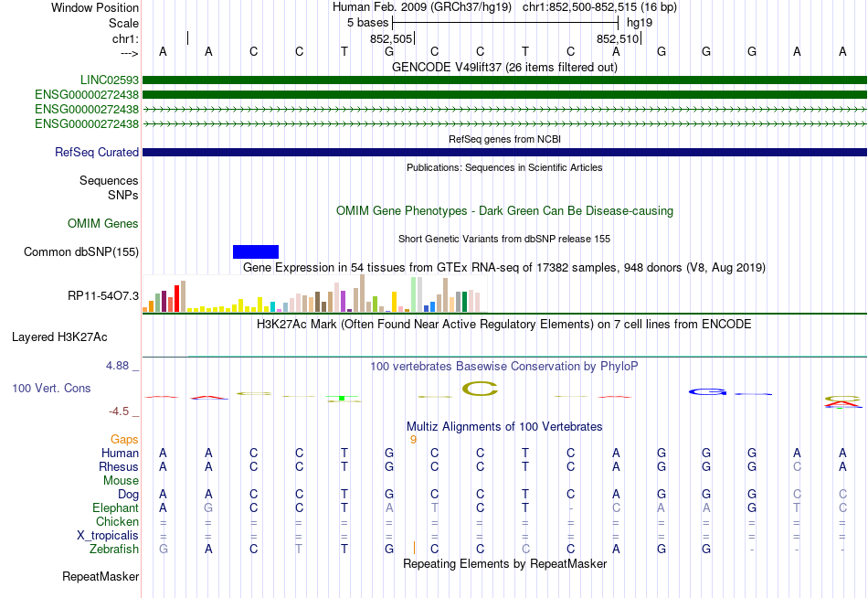The height and width of the screenshot is (598, 868).
Task: Click the Scale label
Action: [123, 23]
